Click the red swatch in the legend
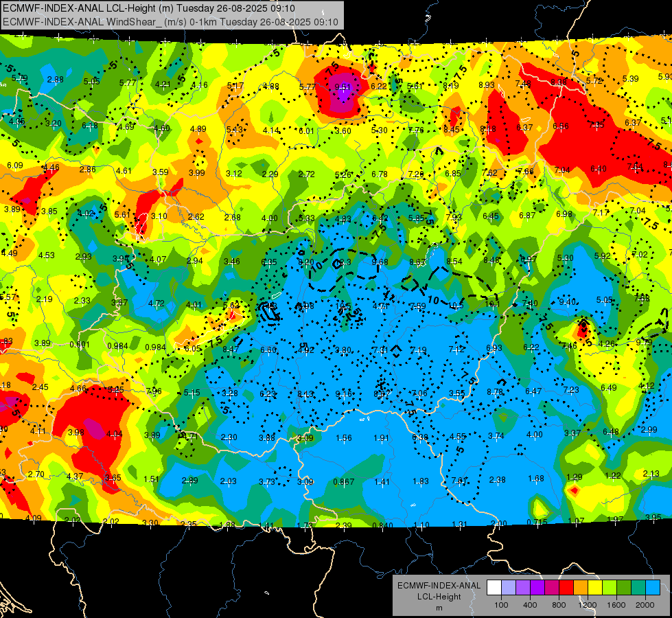The width and height of the screenshot is (672, 618). 566,588
